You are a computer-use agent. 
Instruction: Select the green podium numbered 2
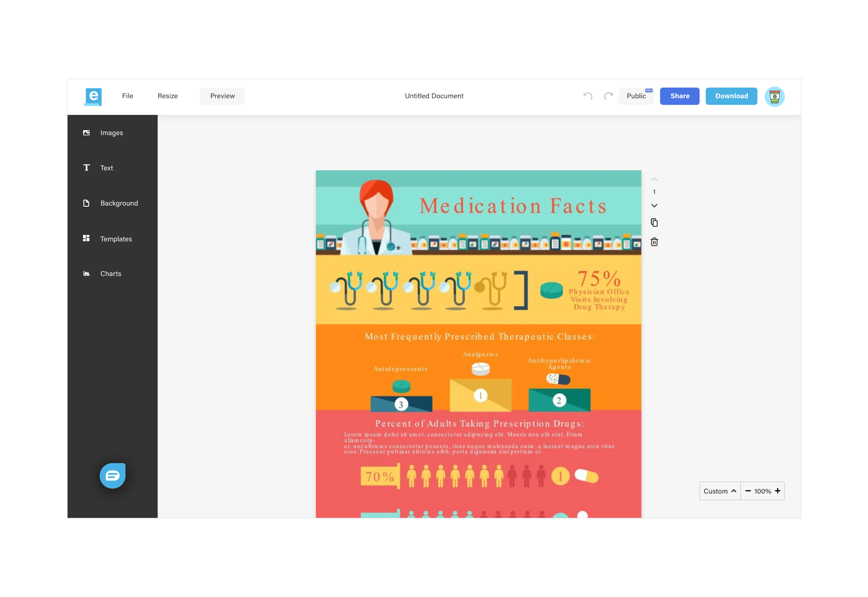click(559, 400)
